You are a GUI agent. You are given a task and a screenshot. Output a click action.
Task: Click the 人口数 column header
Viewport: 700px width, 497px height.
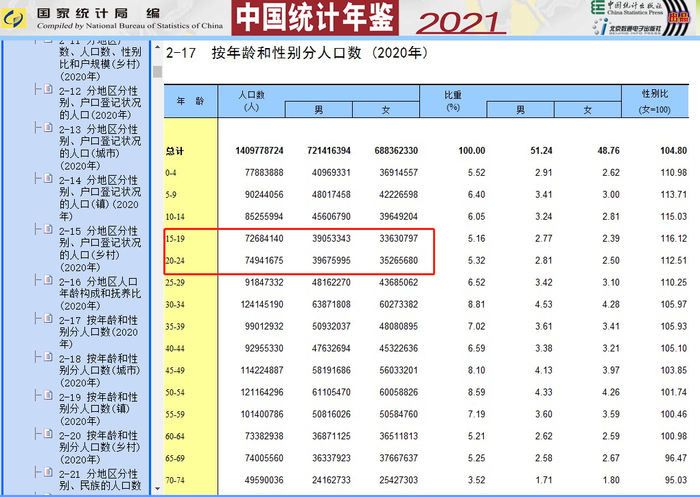[250, 92]
